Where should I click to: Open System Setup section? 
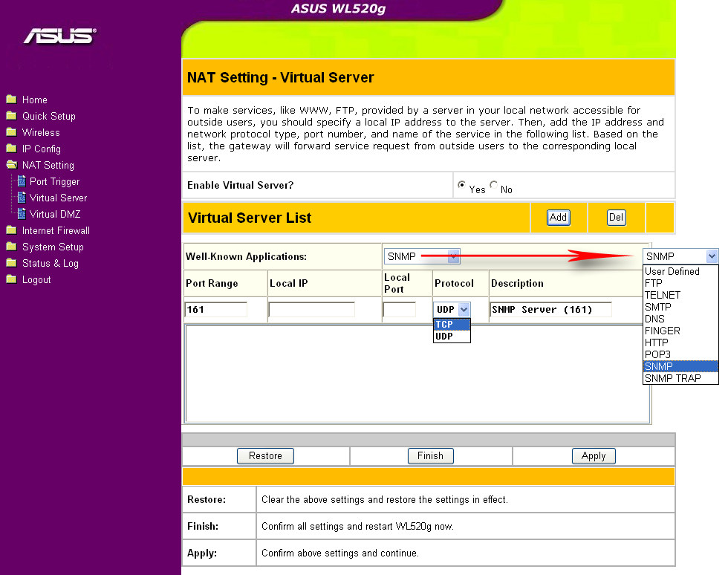[53, 247]
